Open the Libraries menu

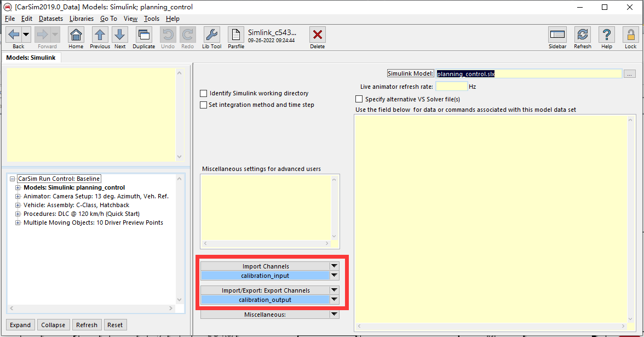81,19
